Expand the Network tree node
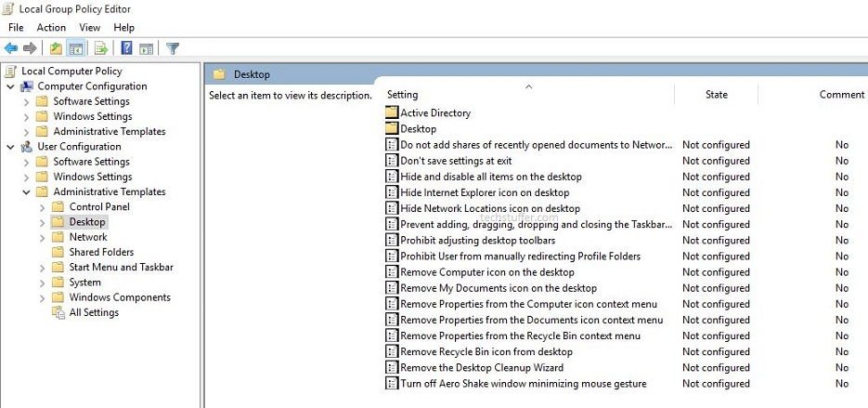This screenshot has width=868, height=408. 43,237
